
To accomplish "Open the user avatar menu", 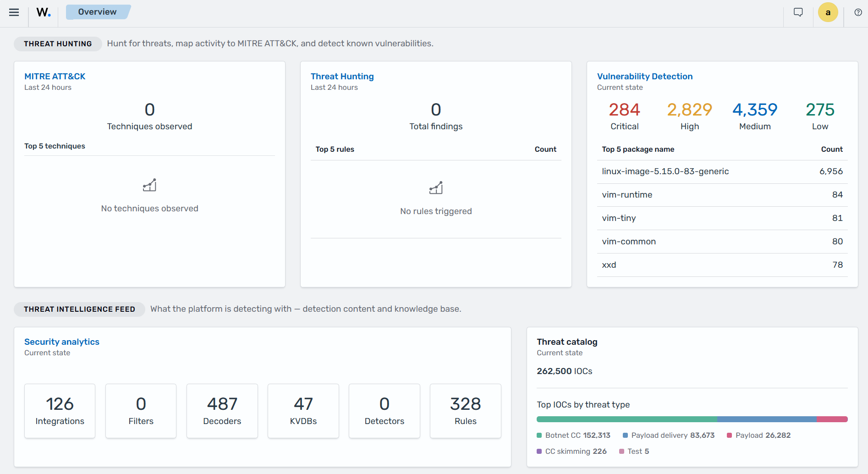I will click(828, 12).
